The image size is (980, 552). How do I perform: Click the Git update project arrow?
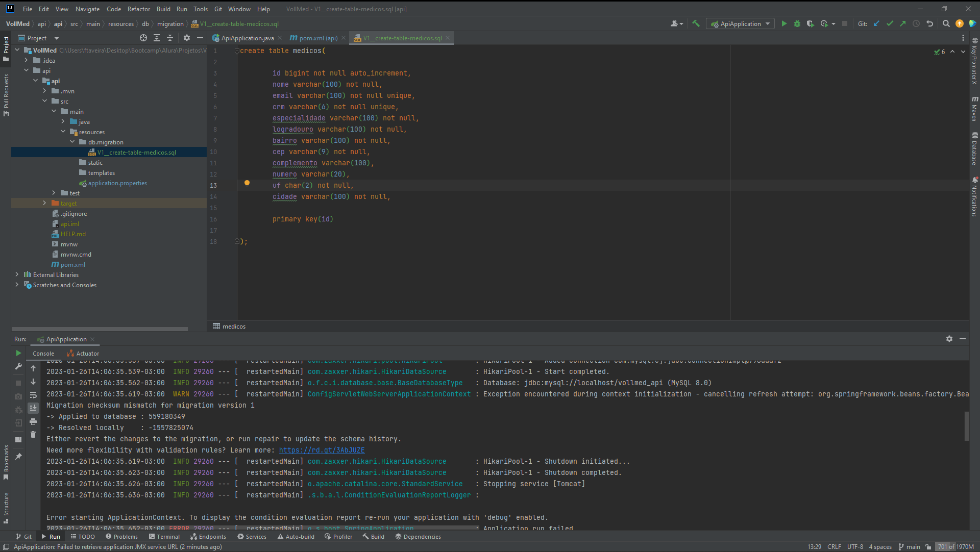(x=876, y=23)
